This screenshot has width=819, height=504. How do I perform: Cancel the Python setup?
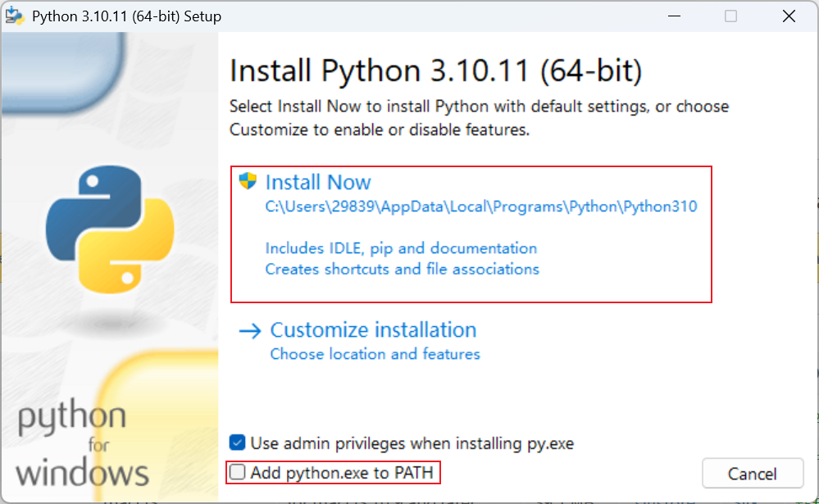point(752,474)
